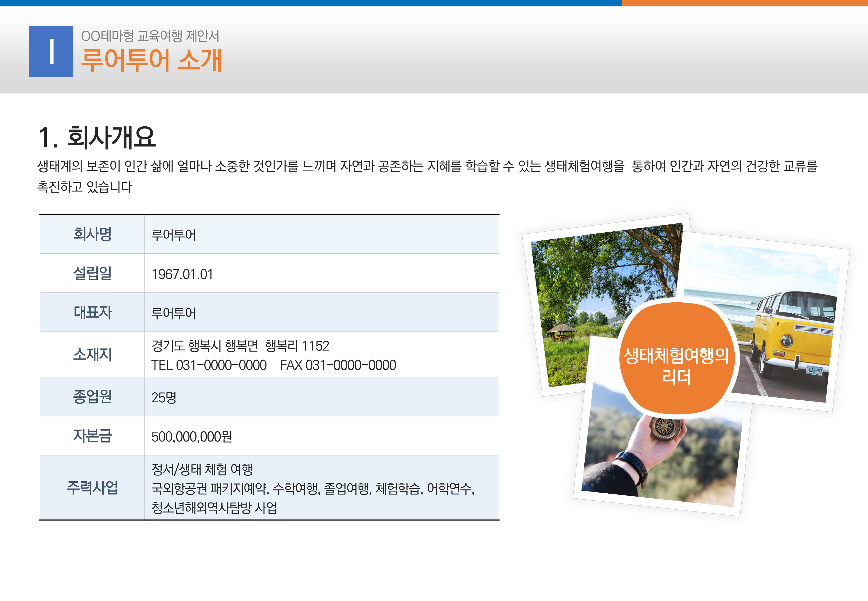Click the phone number "TEL 031-0000-0000"
The image size is (868, 601).
point(209,365)
